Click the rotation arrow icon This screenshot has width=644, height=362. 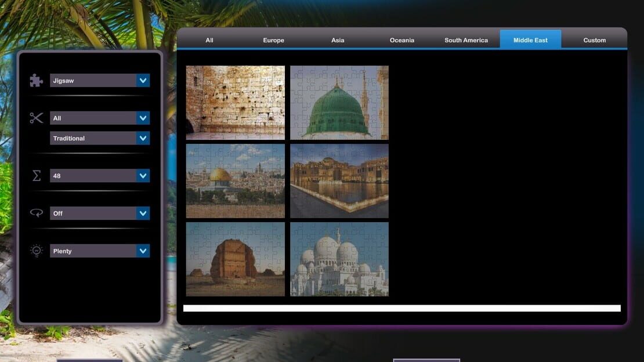click(36, 213)
